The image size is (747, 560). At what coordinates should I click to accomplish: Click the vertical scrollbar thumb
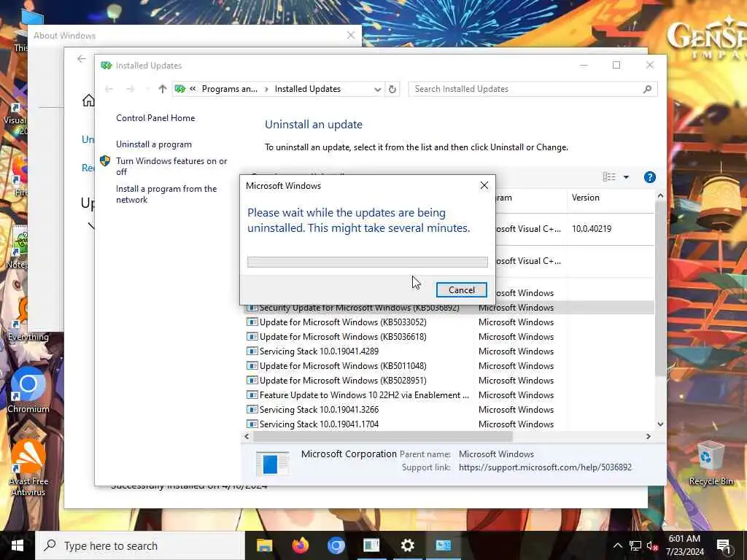pos(659,288)
